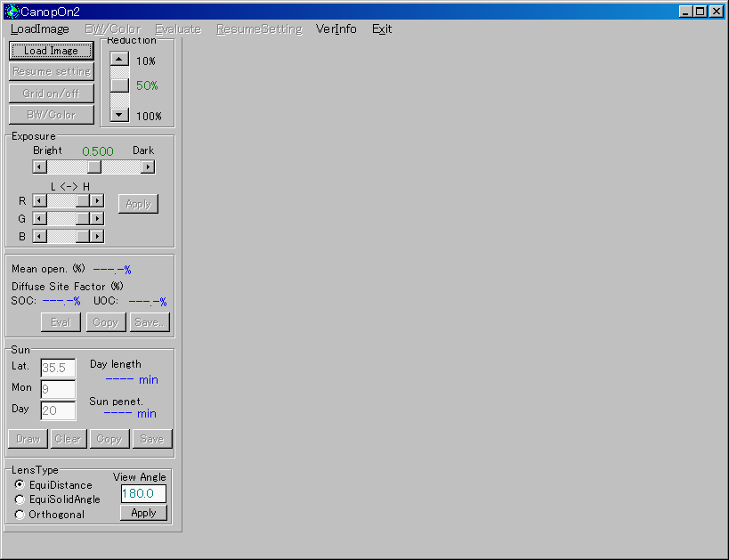Click the Save.. button for evaluation
Image resolution: width=729 pixels, height=560 pixels.
150,322
